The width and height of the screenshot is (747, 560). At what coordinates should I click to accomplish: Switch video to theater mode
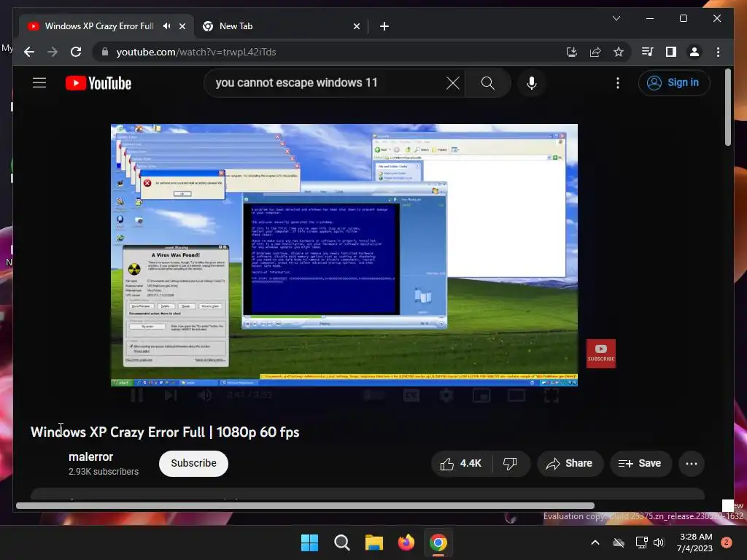(516, 395)
